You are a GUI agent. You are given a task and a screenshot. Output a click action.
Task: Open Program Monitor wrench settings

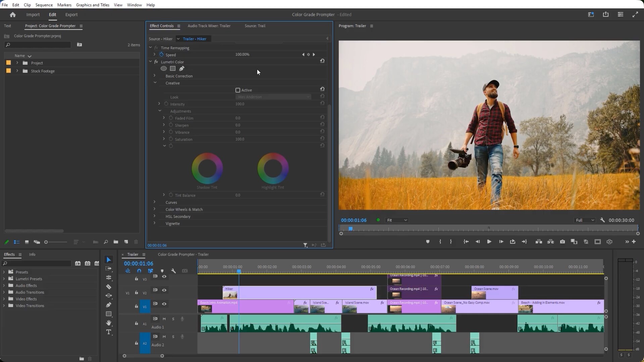602,220
